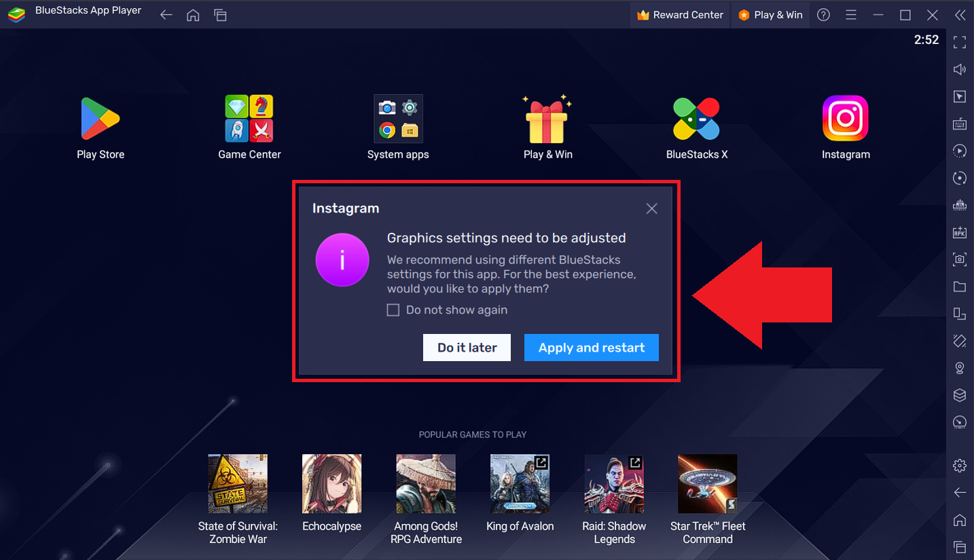Click the home icon in sidebar

tap(960, 520)
